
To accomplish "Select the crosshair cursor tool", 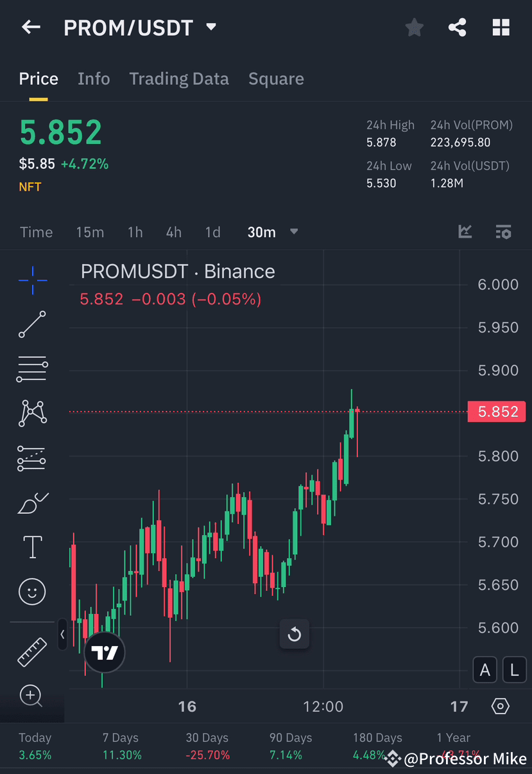I will (32, 279).
